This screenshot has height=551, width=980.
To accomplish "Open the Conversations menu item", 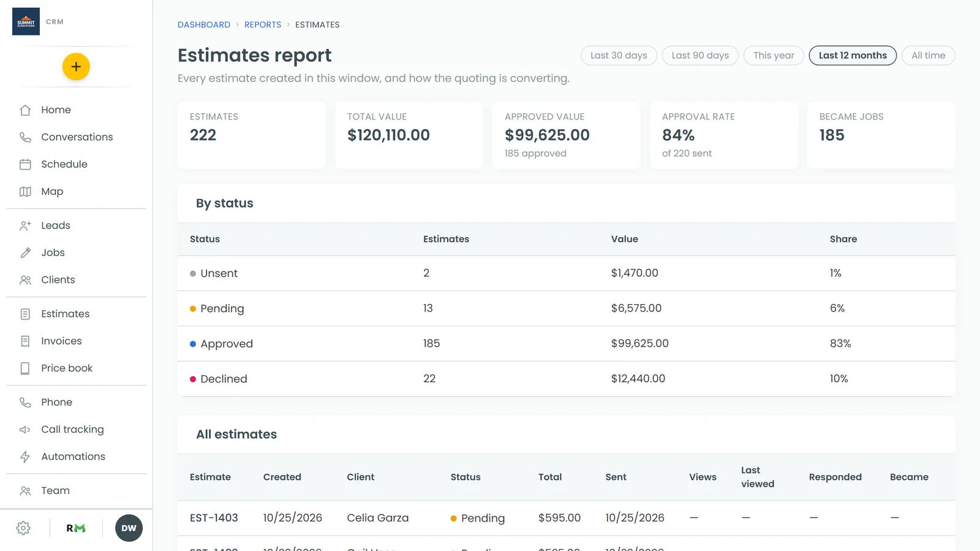I will click(76, 137).
